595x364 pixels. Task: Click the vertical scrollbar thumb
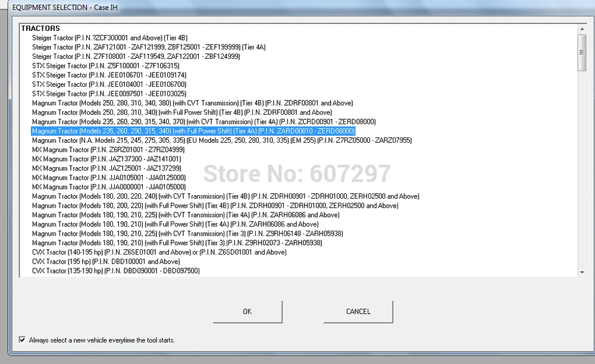(582, 52)
